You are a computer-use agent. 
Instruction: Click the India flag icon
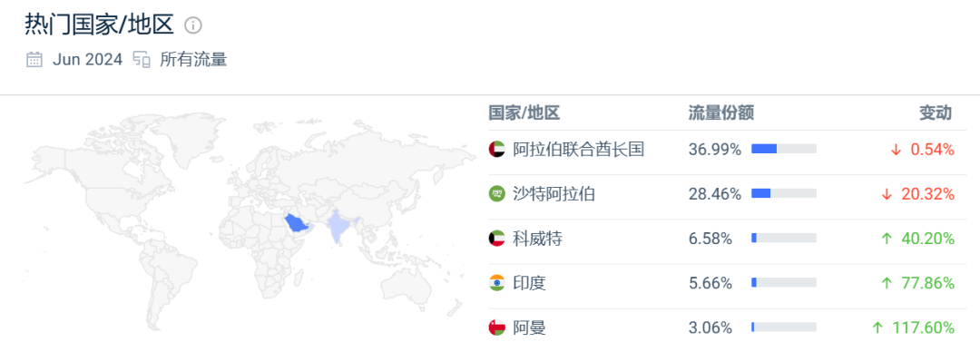tap(496, 283)
